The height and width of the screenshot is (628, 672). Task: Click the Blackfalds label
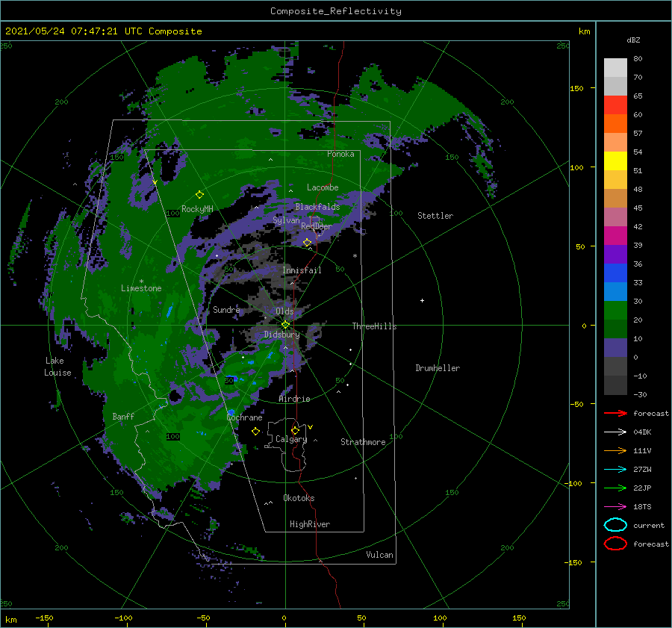[x=317, y=207]
